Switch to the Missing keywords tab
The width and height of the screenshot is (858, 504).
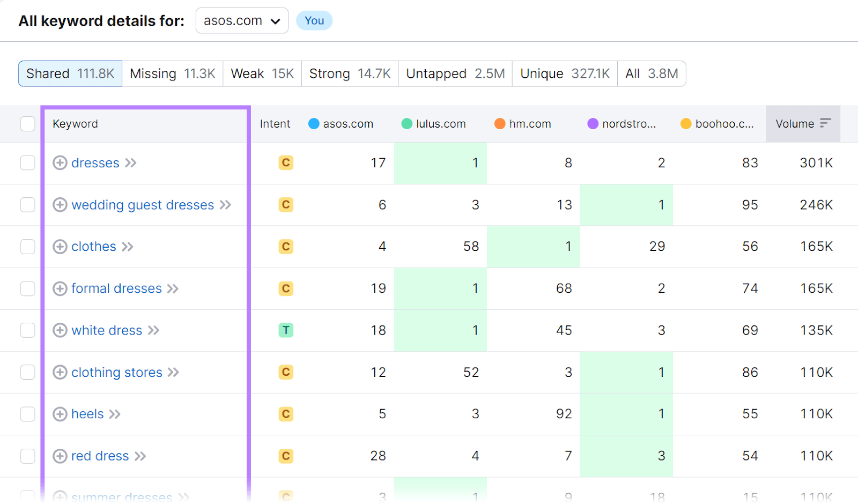pyautogui.click(x=172, y=73)
